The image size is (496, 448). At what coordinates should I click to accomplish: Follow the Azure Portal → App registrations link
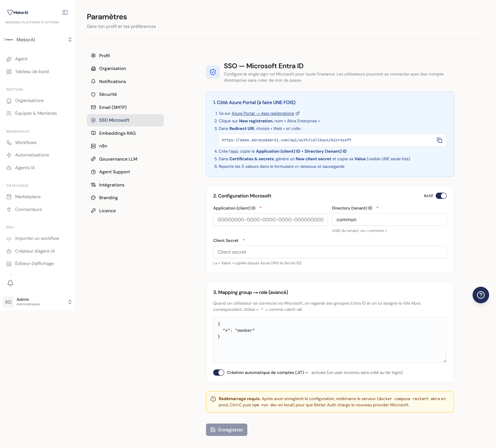coord(263,114)
